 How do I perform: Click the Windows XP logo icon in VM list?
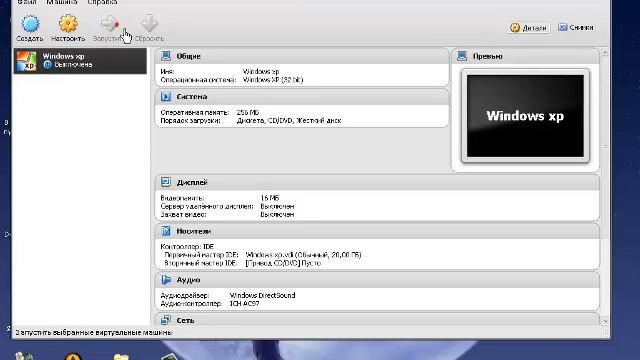point(26,61)
